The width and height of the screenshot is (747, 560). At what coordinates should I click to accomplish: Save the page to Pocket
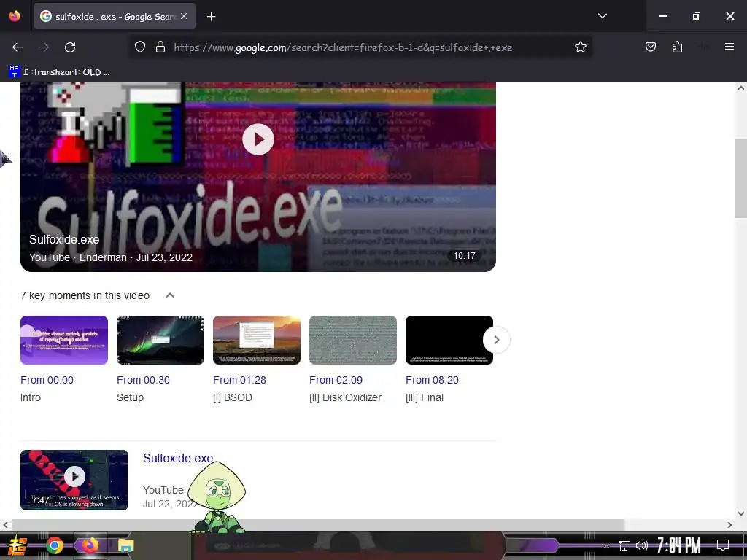pyautogui.click(x=651, y=47)
